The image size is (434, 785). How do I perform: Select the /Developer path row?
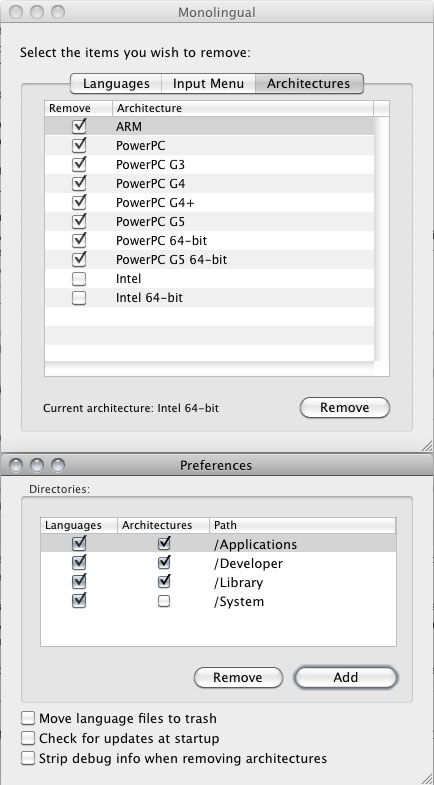click(218, 563)
